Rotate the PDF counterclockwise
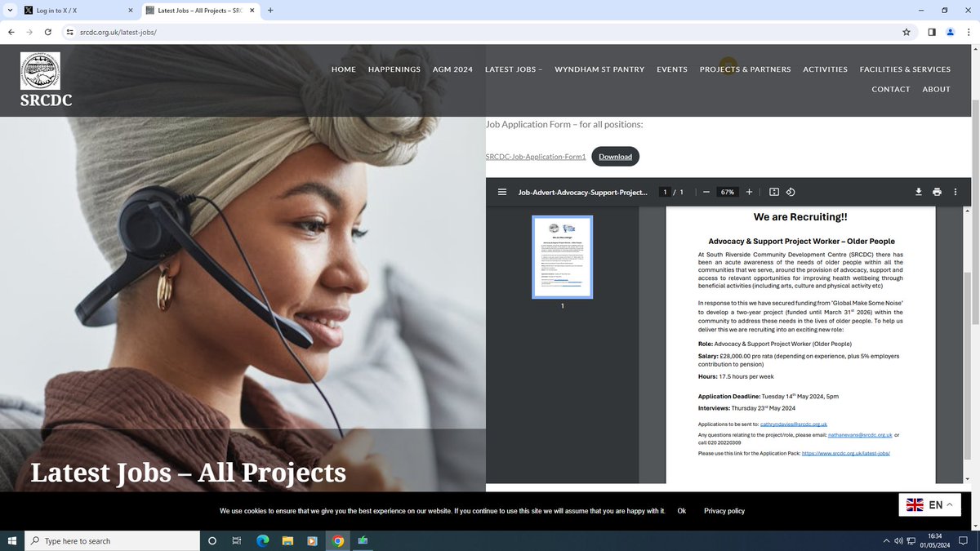 click(791, 192)
